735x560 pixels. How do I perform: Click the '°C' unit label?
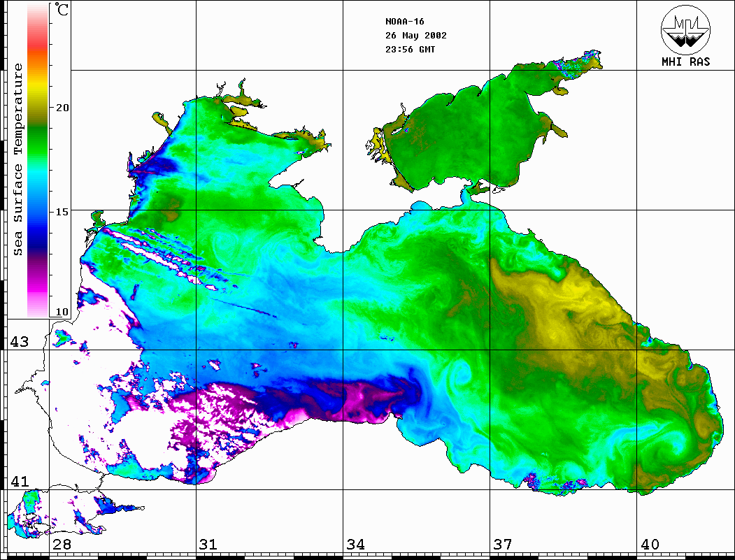(x=61, y=9)
